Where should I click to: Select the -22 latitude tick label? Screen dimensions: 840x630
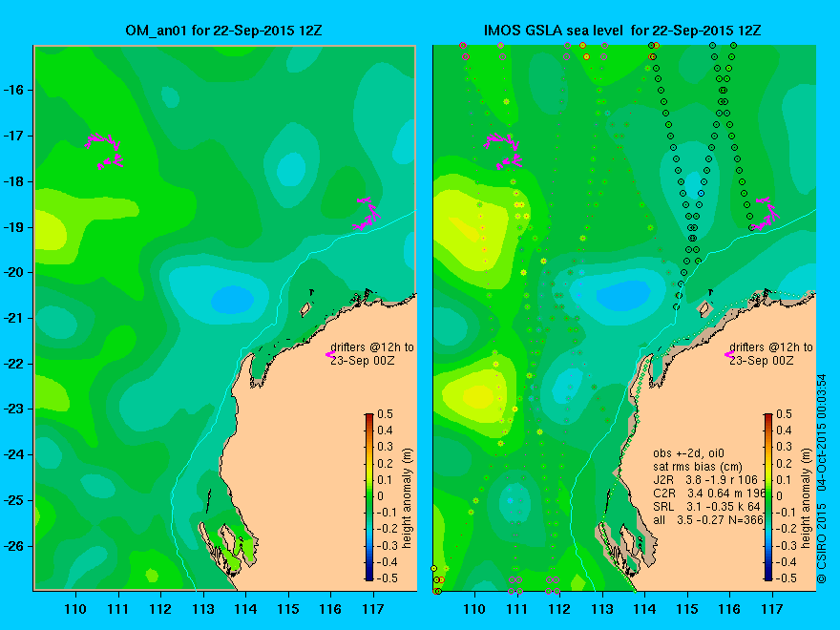pyautogui.click(x=14, y=364)
